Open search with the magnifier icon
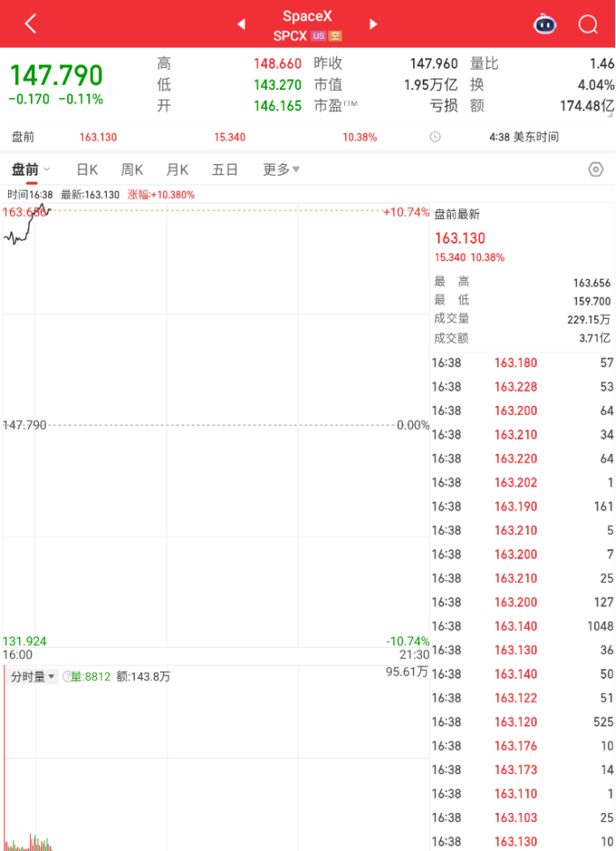The height and width of the screenshot is (851, 616). pyautogui.click(x=588, y=24)
